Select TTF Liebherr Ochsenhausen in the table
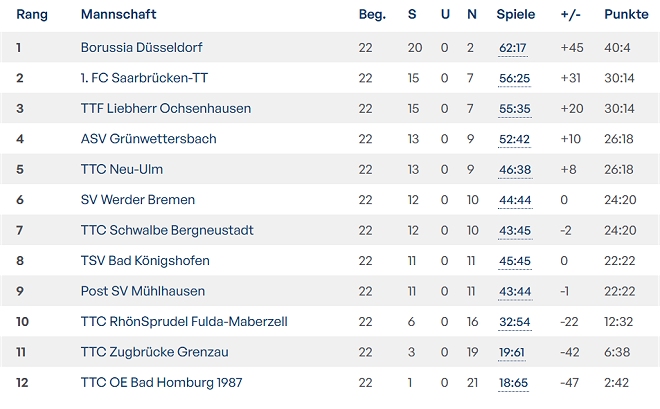Viewport: 660px width, 409px height. point(165,108)
